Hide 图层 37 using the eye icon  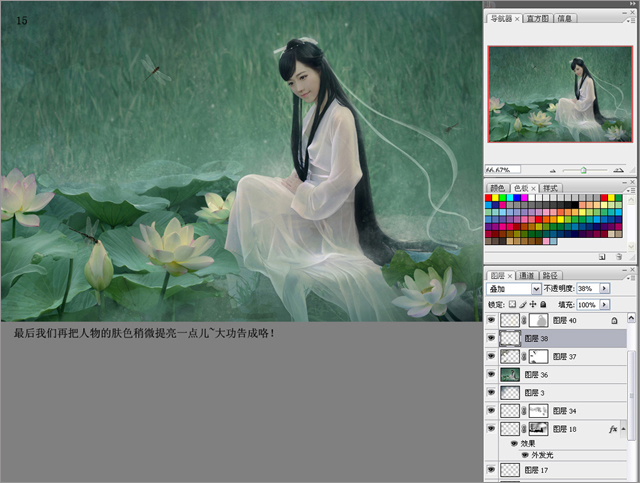coord(491,356)
